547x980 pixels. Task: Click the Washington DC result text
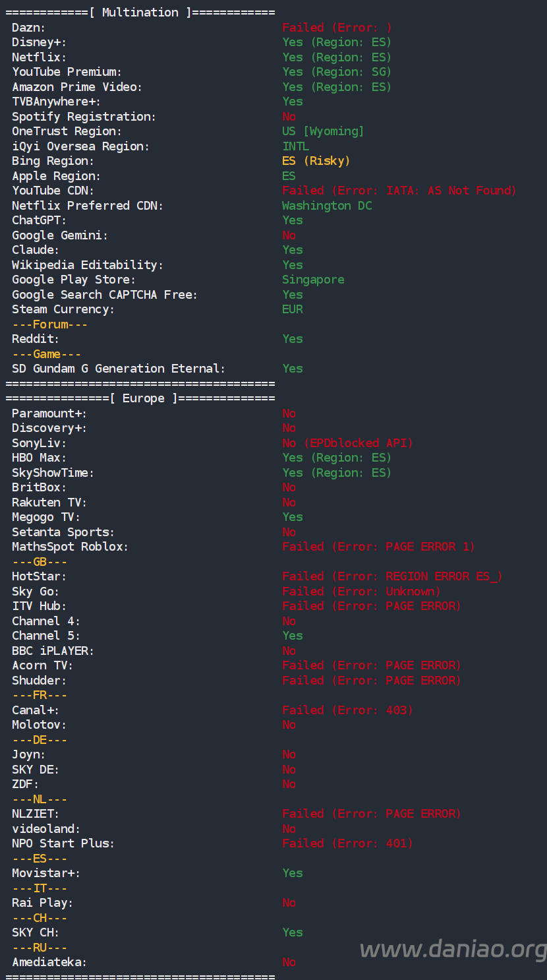point(327,206)
